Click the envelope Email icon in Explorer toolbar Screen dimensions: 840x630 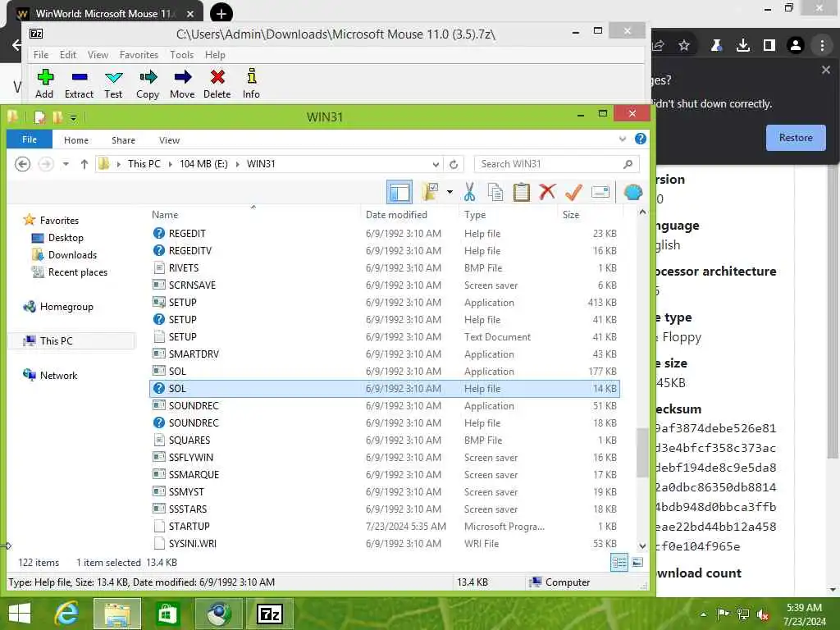(600, 192)
